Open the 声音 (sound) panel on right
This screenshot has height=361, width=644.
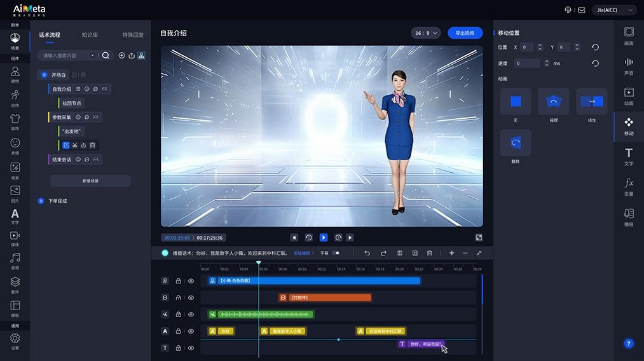(x=628, y=65)
